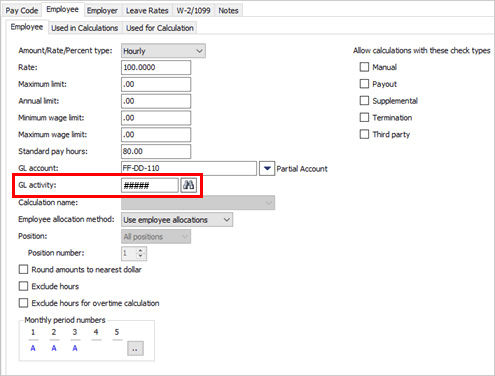The height and width of the screenshot is (376, 495).
Task: Select the Employee sub-tab
Action: click(x=27, y=27)
